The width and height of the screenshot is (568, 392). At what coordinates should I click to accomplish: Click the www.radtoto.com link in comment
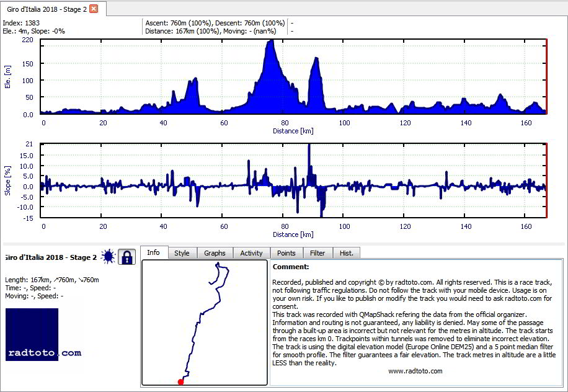point(415,371)
